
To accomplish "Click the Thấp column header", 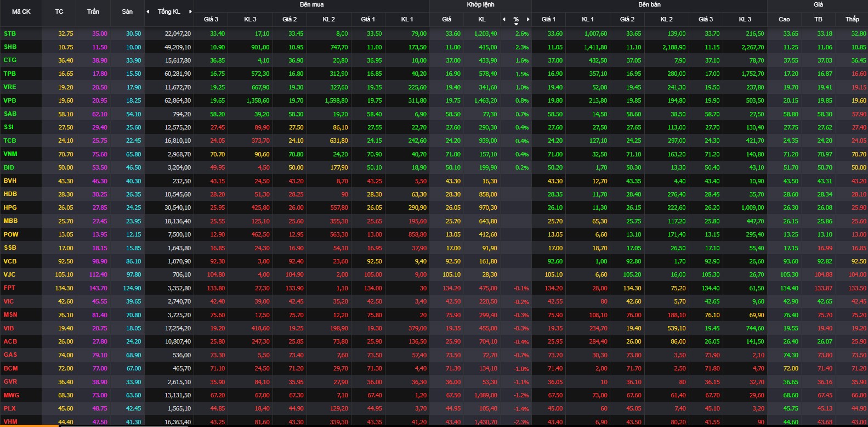I will pyautogui.click(x=852, y=19).
